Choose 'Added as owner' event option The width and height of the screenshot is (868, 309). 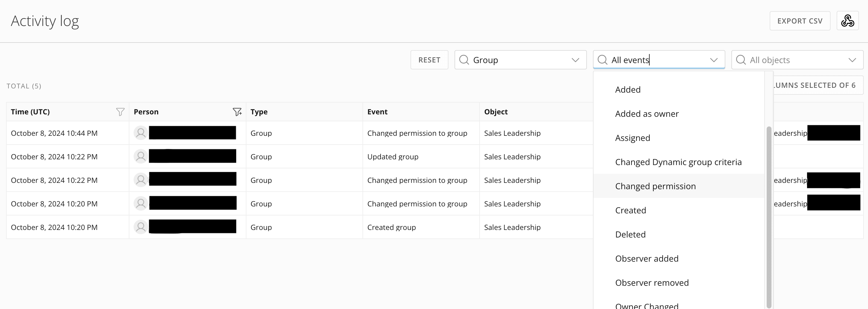click(647, 114)
